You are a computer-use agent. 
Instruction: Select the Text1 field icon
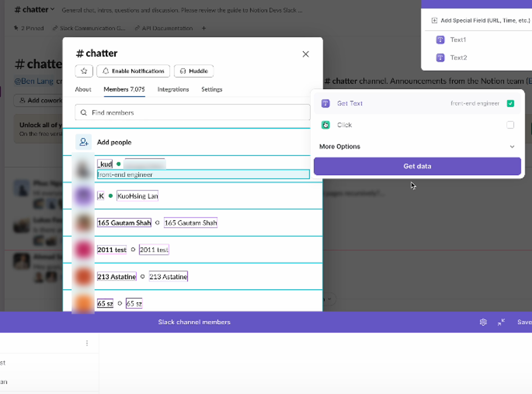point(440,40)
